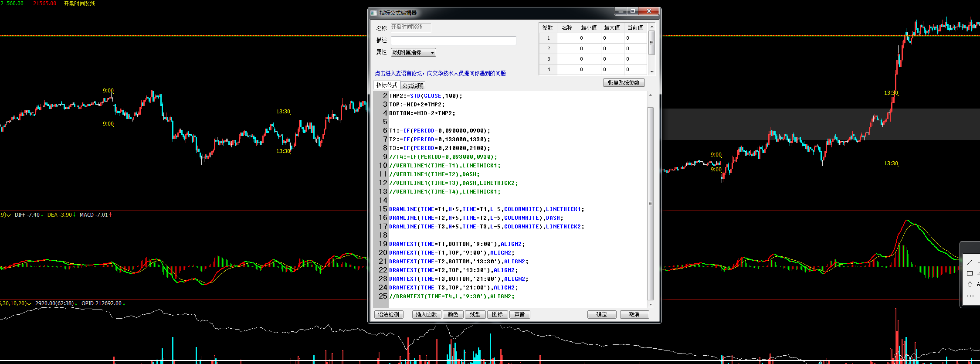Select the 指标公式 tab
The height and width of the screenshot is (364, 980).
pos(387,85)
